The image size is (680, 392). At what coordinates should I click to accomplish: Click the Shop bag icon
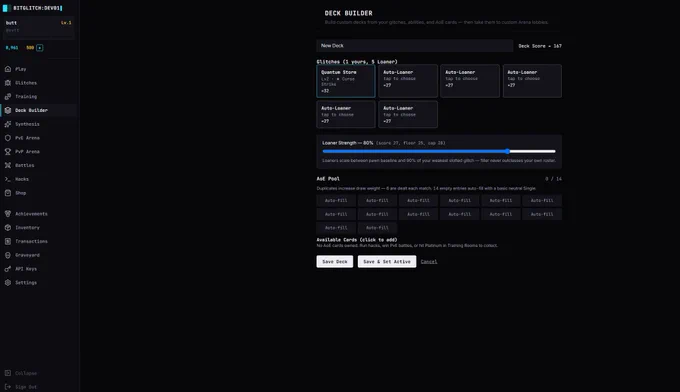8,193
